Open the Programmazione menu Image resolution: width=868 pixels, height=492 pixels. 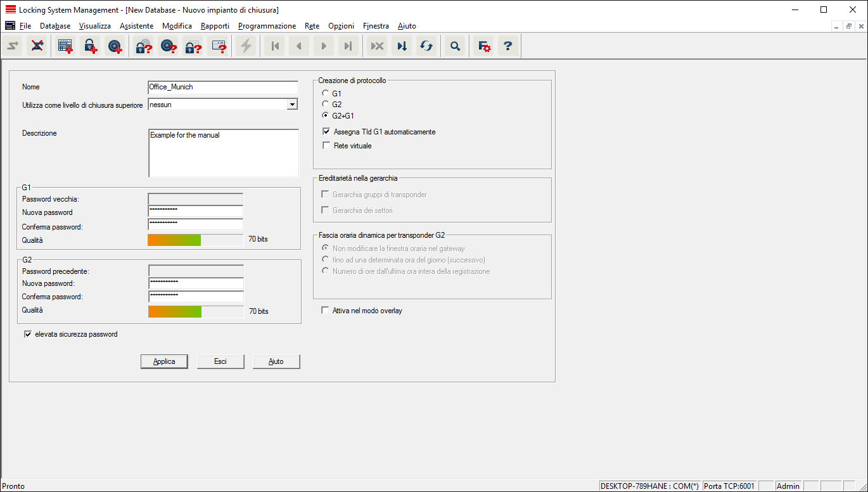click(267, 26)
